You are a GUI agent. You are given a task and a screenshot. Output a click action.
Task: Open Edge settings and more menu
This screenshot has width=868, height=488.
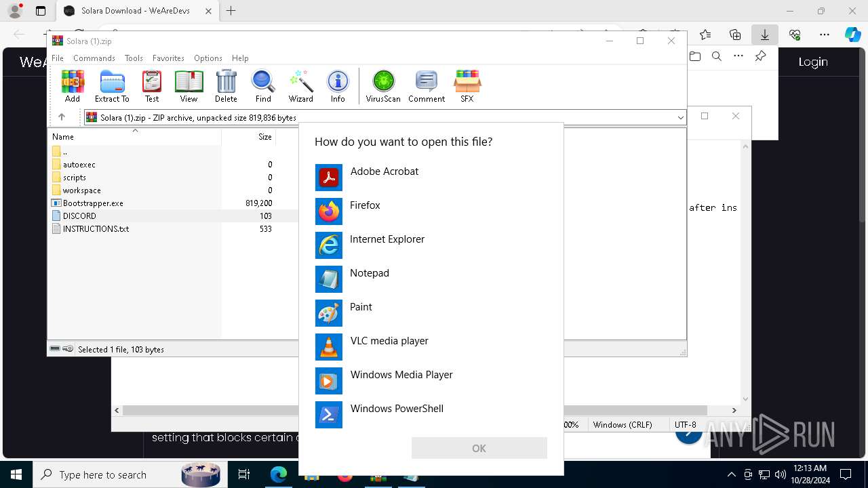[825, 35]
